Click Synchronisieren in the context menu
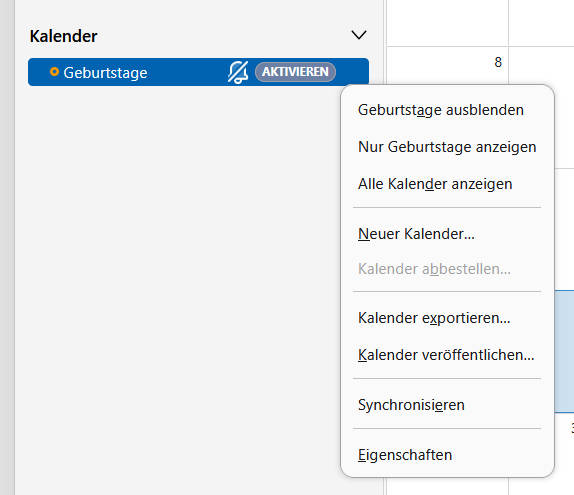 coord(411,405)
